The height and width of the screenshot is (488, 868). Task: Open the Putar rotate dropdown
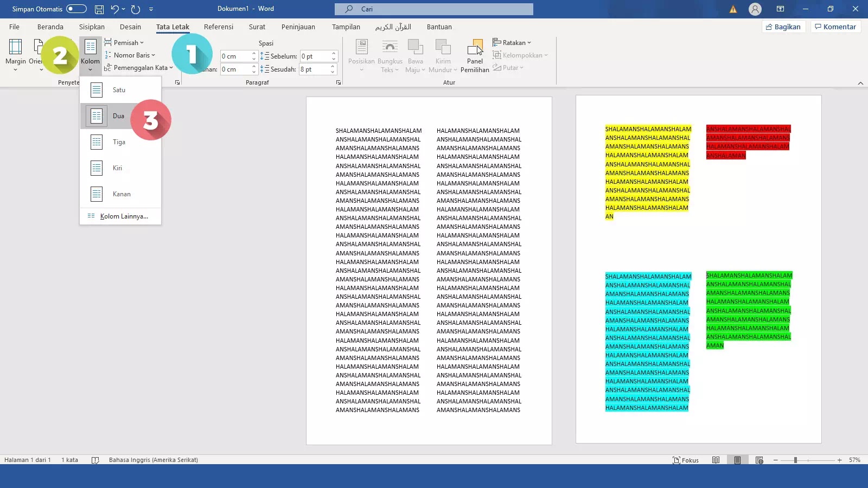(x=508, y=68)
